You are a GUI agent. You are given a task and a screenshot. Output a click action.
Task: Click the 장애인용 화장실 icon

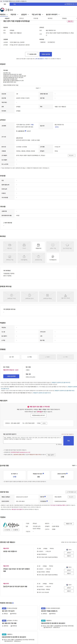(x=47, y=297)
